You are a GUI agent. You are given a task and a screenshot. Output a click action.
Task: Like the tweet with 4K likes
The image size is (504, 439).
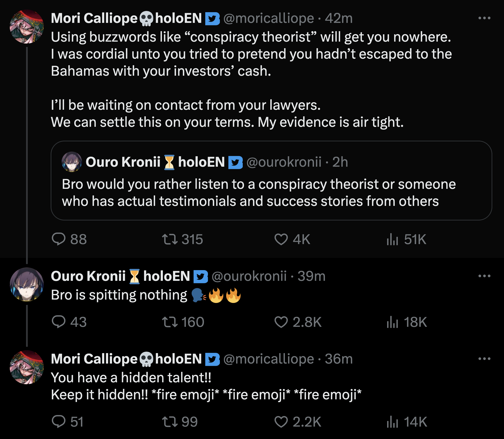click(281, 239)
